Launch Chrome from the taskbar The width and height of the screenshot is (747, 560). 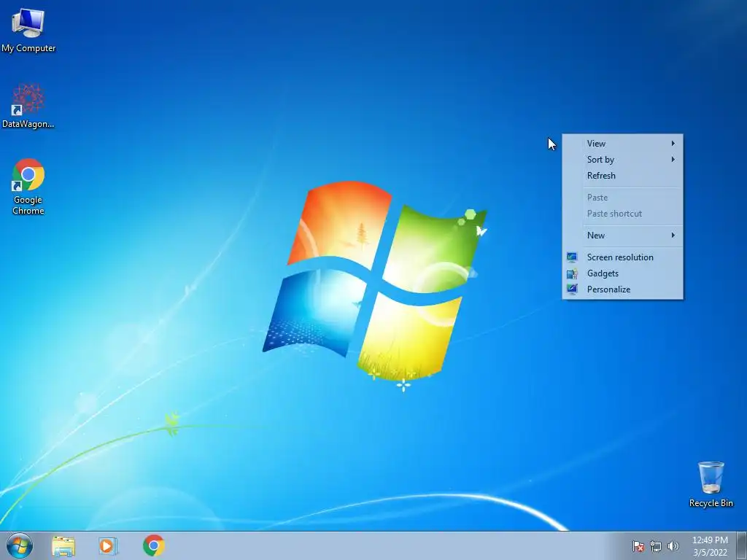[x=153, y=545]
